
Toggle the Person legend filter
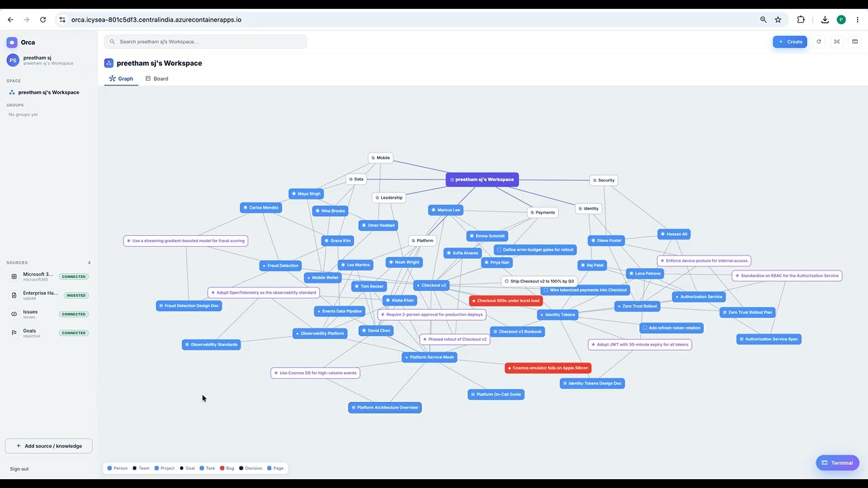point(117,468)
